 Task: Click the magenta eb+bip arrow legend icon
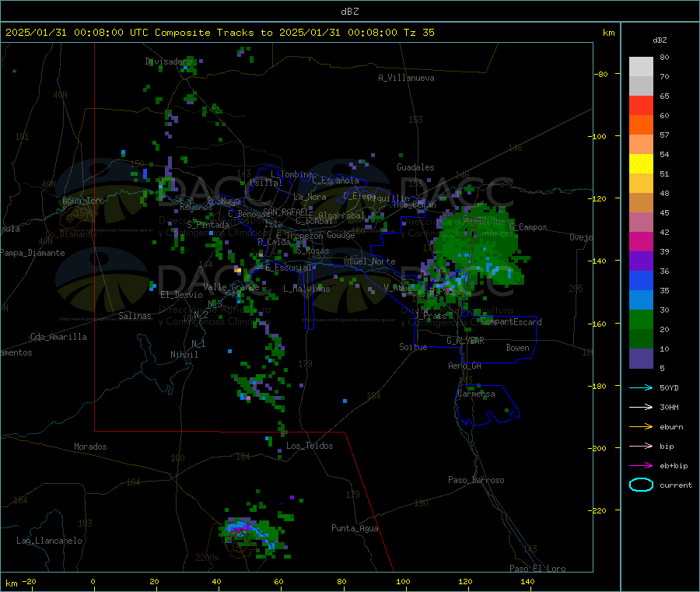[x=641, y=465]
